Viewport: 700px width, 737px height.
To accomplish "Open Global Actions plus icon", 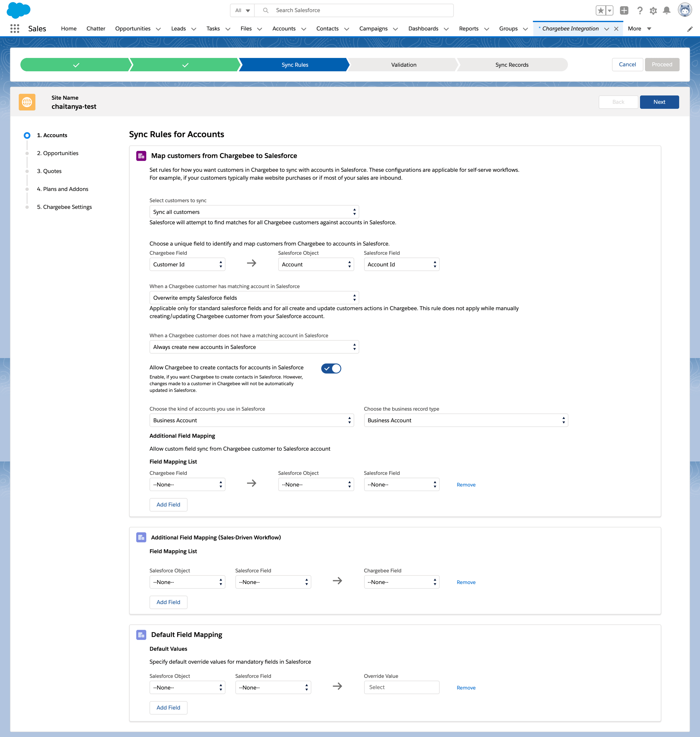I will tap(624, 11).
